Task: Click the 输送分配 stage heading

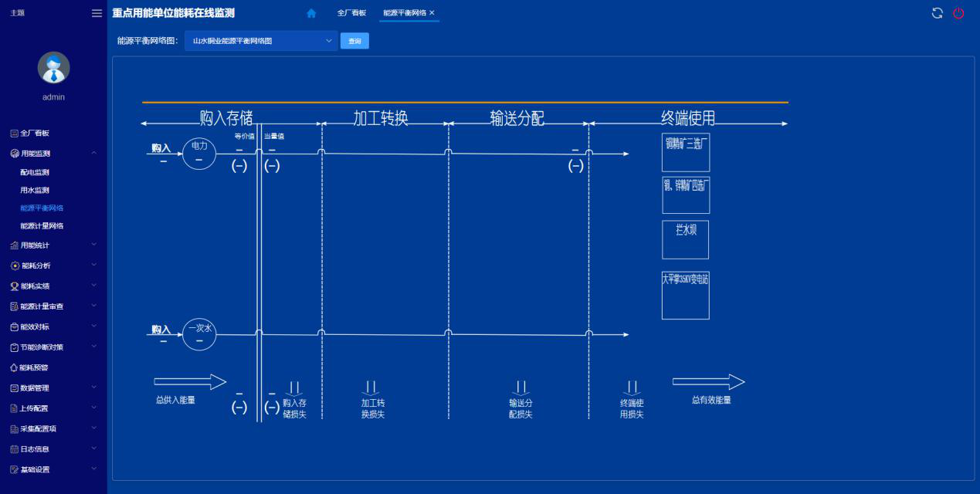Action: tap(517, 118)
